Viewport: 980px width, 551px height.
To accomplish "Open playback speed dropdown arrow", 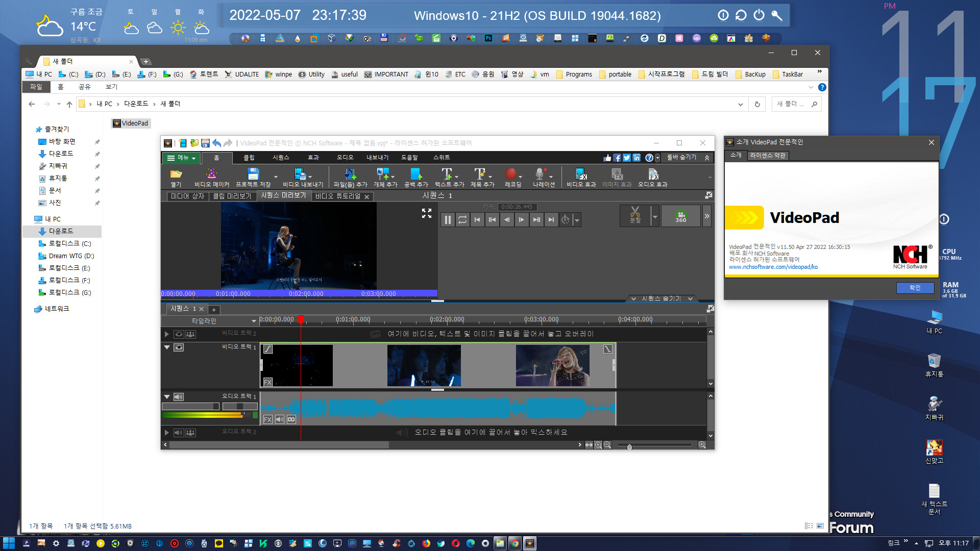I will point(577,220).
